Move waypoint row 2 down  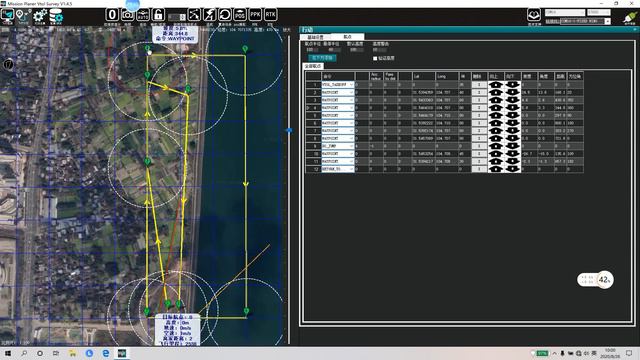click(513, 92)
